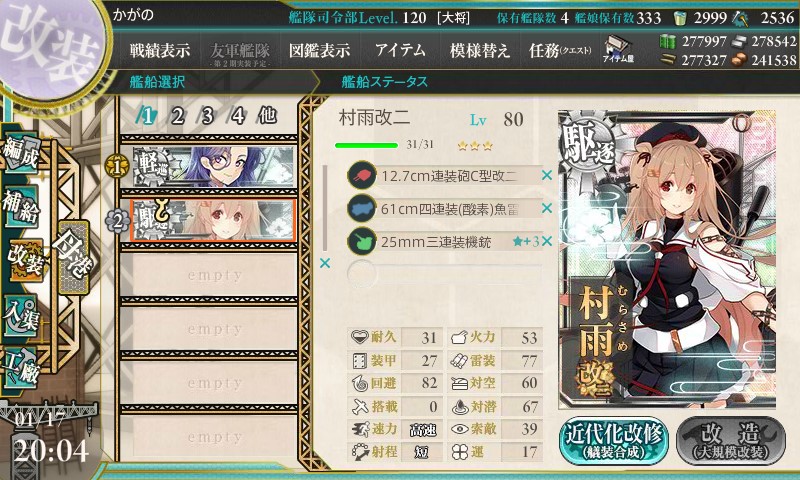Open the アイテム屋 item shop icon

click(617, 49)
